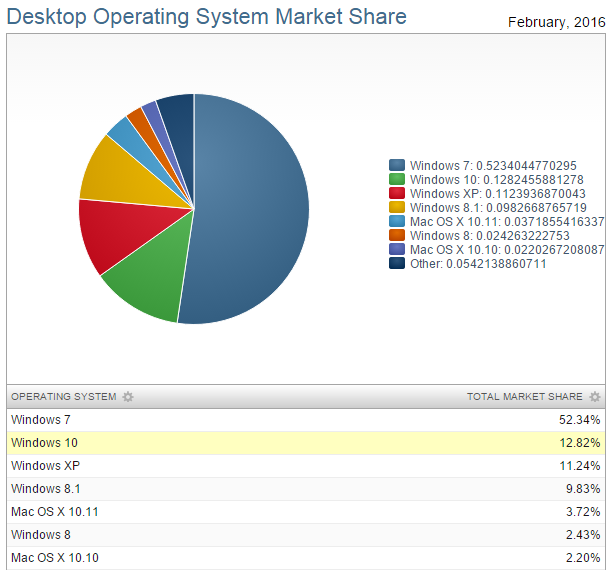Click the Windows 8.1 legend label
This screenshot has width=612, height=578.
(x=498, y=208)
